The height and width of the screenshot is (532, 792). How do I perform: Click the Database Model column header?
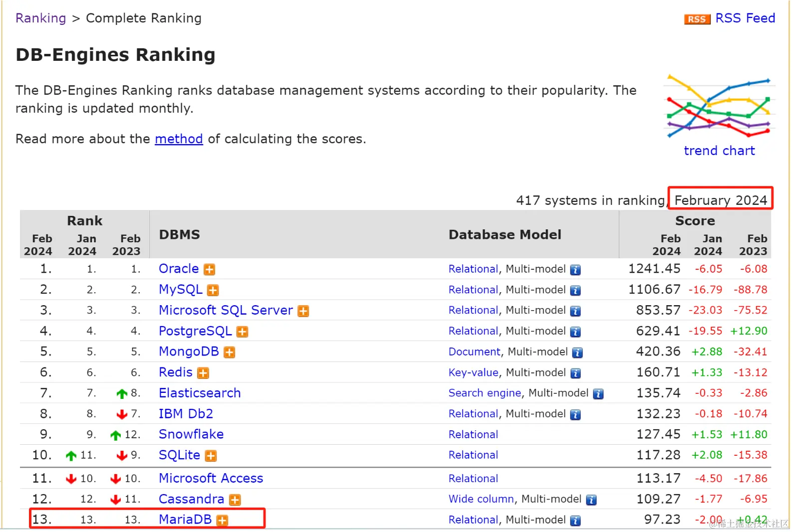(x=505, y=234)
